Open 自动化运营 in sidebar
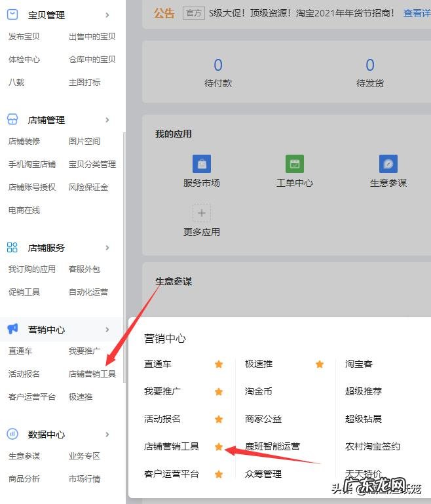 (88, 292)
